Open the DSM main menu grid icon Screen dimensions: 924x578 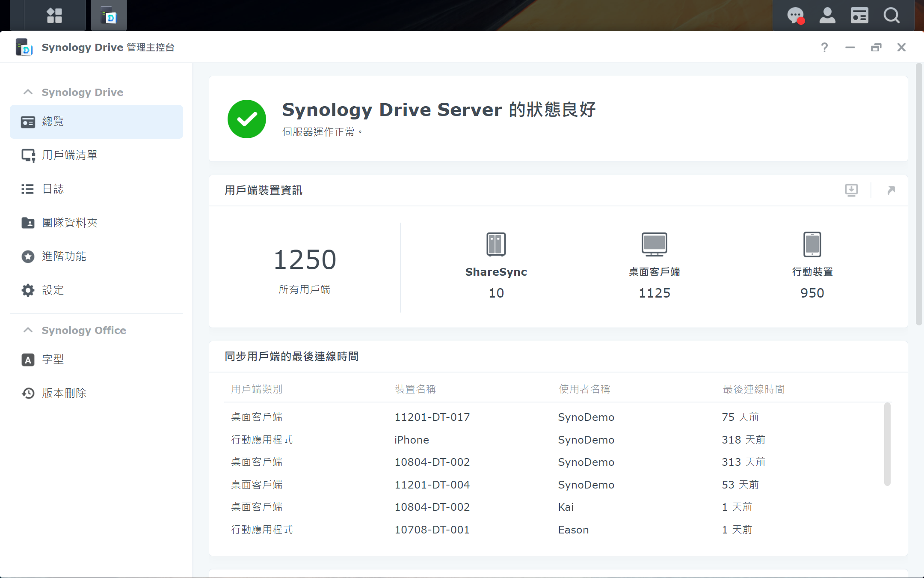pyautogui.click(x=54, y=16)
